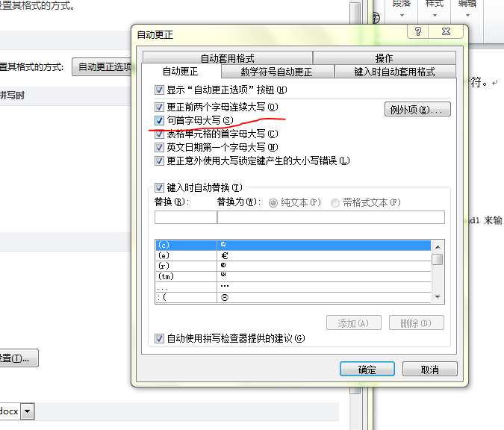Click the 删除 delete button

coord(416,322)
